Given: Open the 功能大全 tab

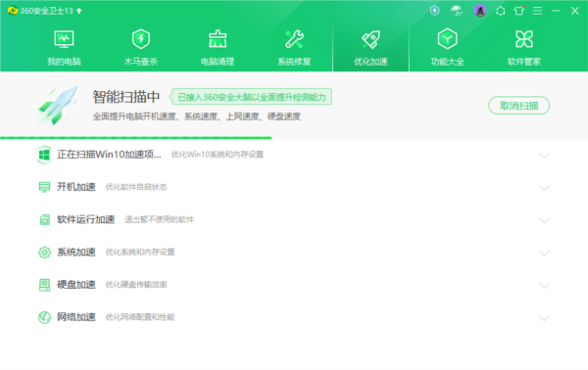Looking at the screenshot, I should (x=448, y=48).
